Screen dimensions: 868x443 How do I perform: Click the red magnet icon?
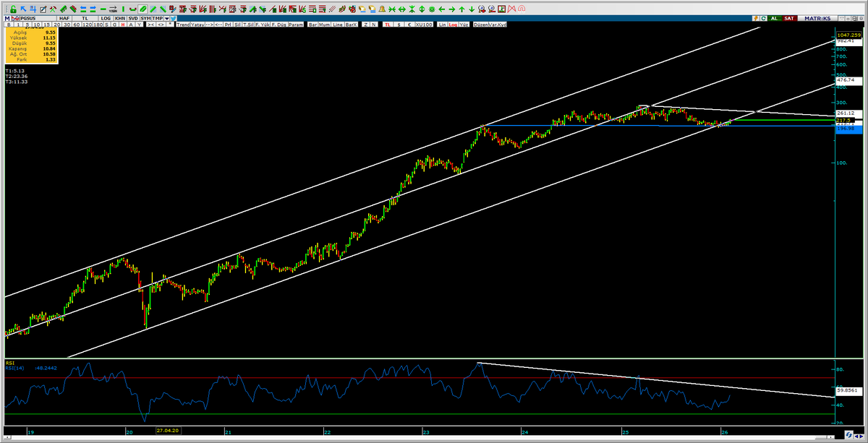521,9
